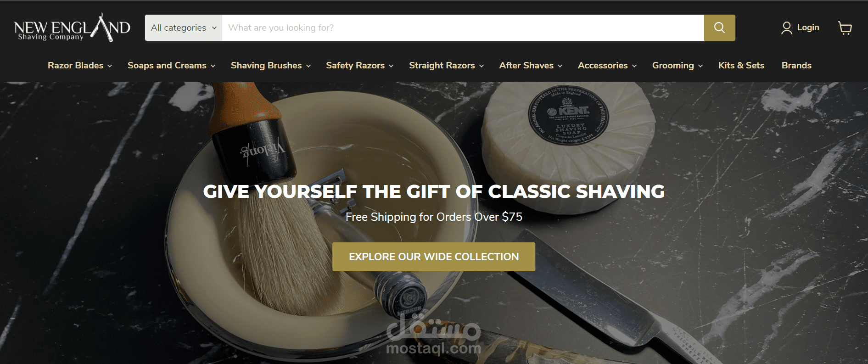
Task: Open the Kits & Sets page
Action: [x=741, y=65]
